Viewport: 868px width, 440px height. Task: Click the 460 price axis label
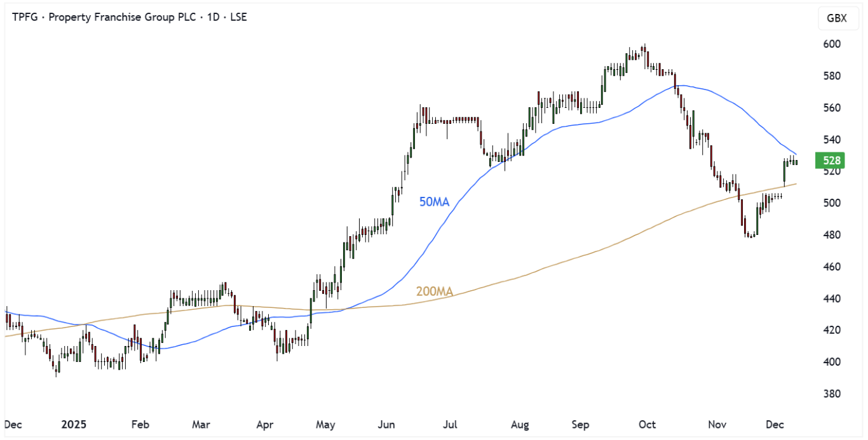(x=832, y=267)
